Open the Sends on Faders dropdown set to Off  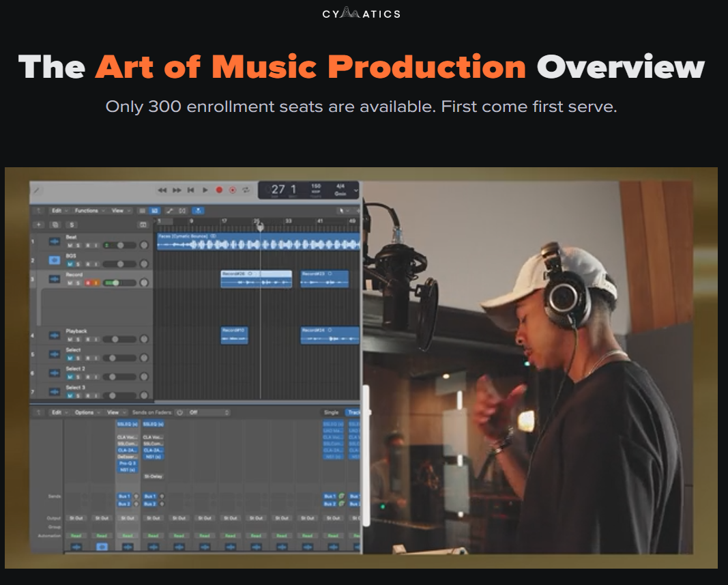203,412
